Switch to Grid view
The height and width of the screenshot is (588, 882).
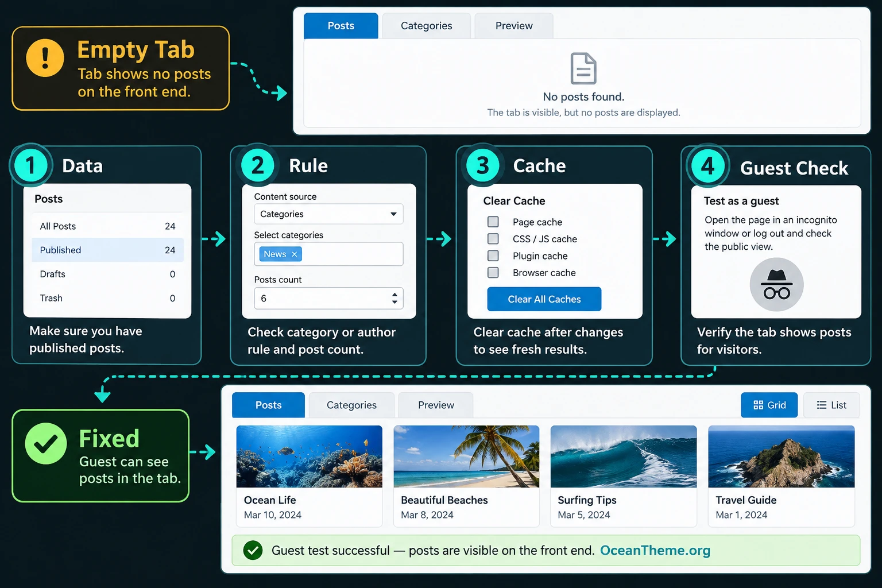(x=769, y=405)
